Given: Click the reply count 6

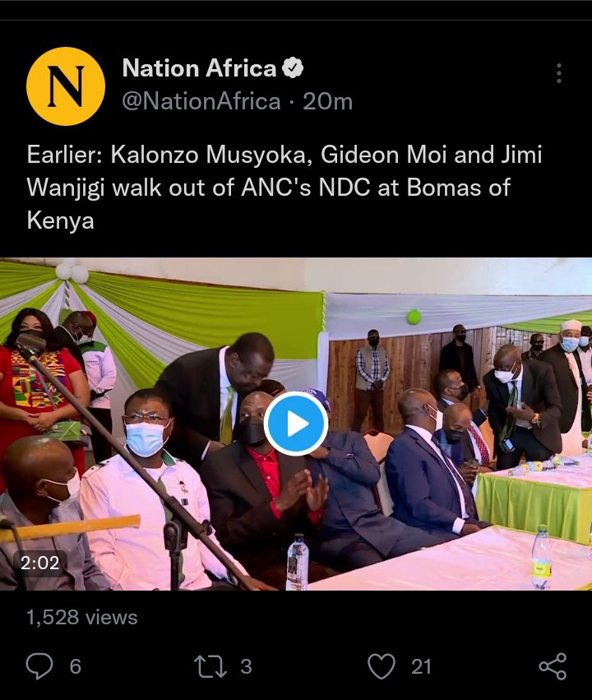Looking at the screenshot, I should pyautogui.click(x=76, y=666).
